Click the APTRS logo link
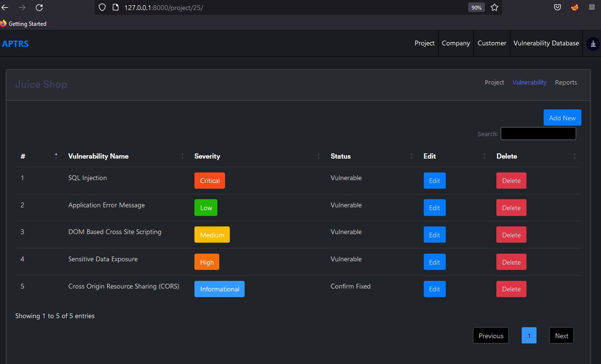This screenshot has height=364, width=601. click(x=15, y=43)
